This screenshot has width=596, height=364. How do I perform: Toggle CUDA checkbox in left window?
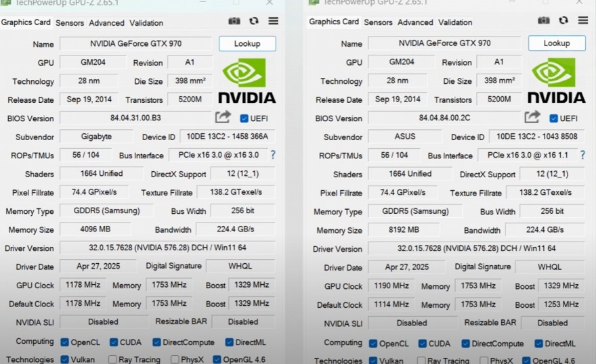(x=114, y=342)
